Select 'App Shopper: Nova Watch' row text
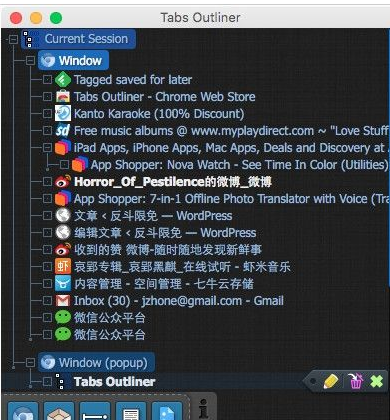The image size is (390, 420). click(x=239, y=165)
